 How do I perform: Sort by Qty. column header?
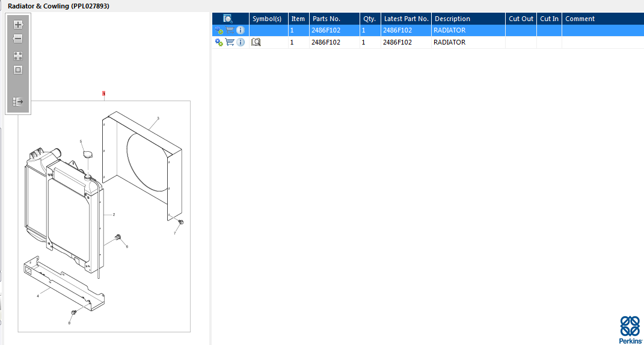pyautogui.click(x=370, y=19)
